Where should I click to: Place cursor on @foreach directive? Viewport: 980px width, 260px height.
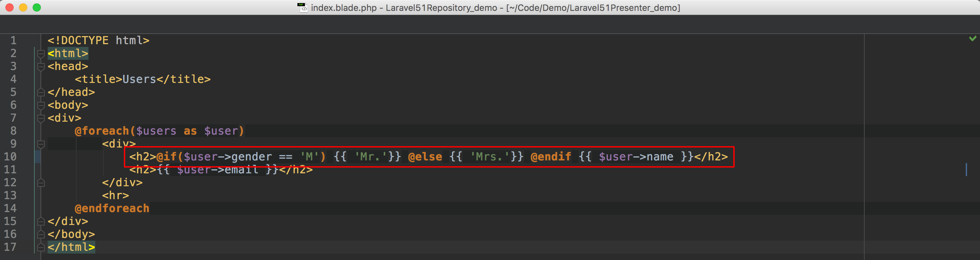[102, 131]
